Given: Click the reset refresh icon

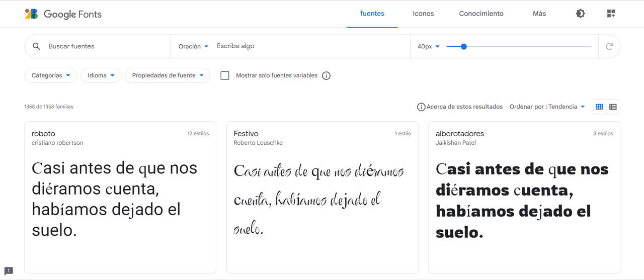Looking at the screenshot, I should [x=609, y=46].
